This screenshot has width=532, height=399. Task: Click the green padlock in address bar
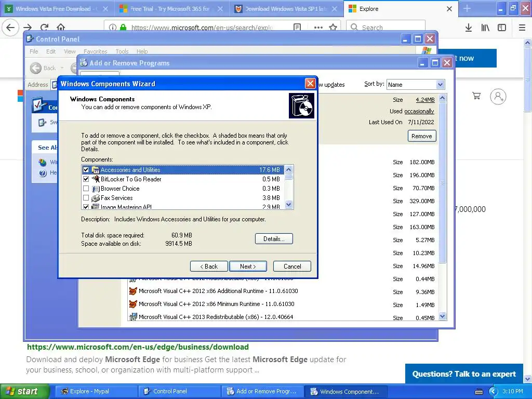coord(123,28)
